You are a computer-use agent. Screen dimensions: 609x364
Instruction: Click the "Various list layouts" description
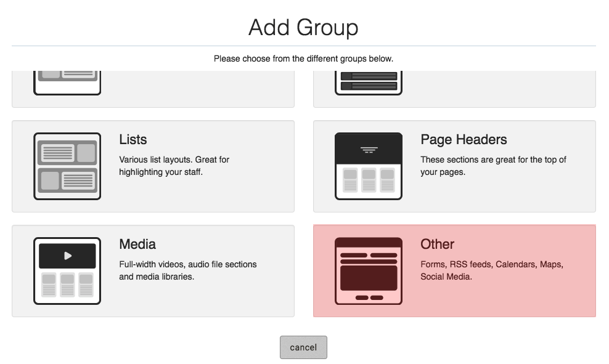tap(174, 166)
